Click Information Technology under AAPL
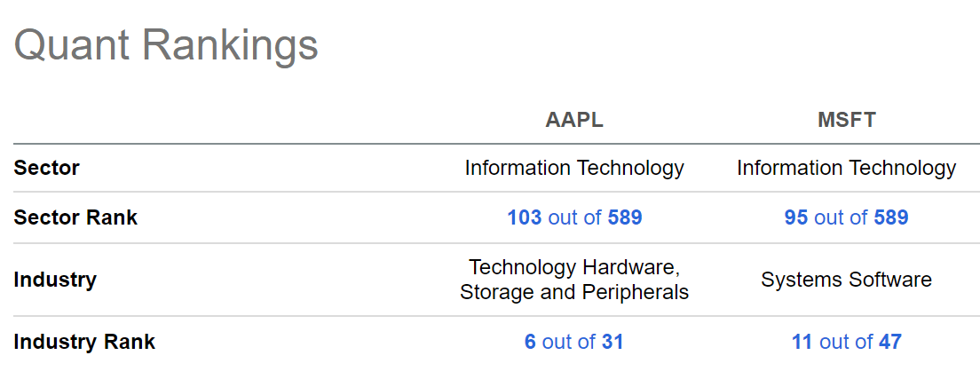 (x=574, y=168)
